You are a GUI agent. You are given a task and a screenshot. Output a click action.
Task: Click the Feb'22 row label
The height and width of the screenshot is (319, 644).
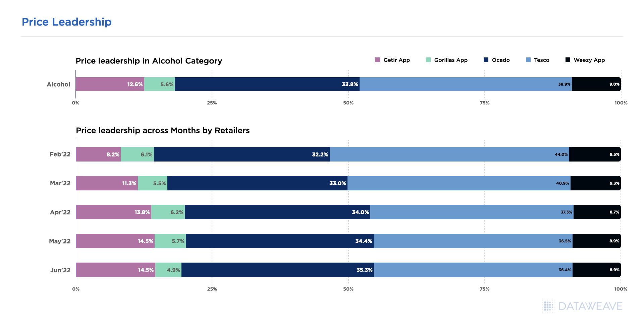pos(60,154)
